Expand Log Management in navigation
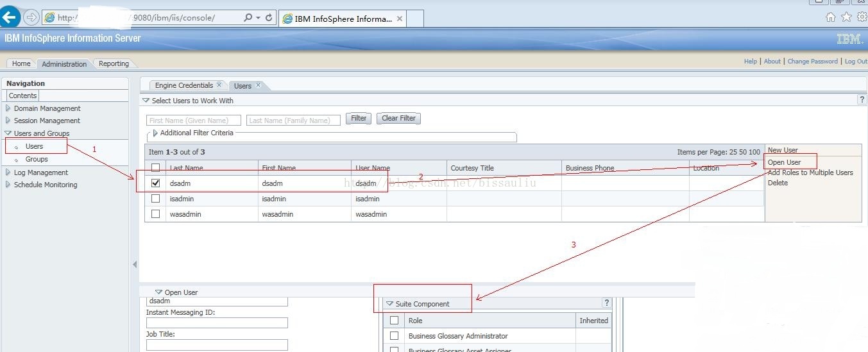868x352 pixels. pos(8,172)
